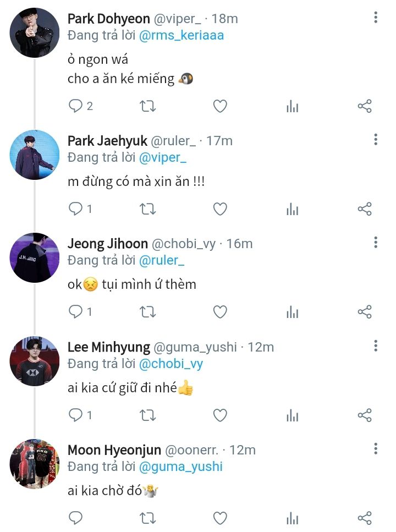The image size is (396, 532).
Task: Like Moon Hyeonjun's tweet
Action: point(220,518)
